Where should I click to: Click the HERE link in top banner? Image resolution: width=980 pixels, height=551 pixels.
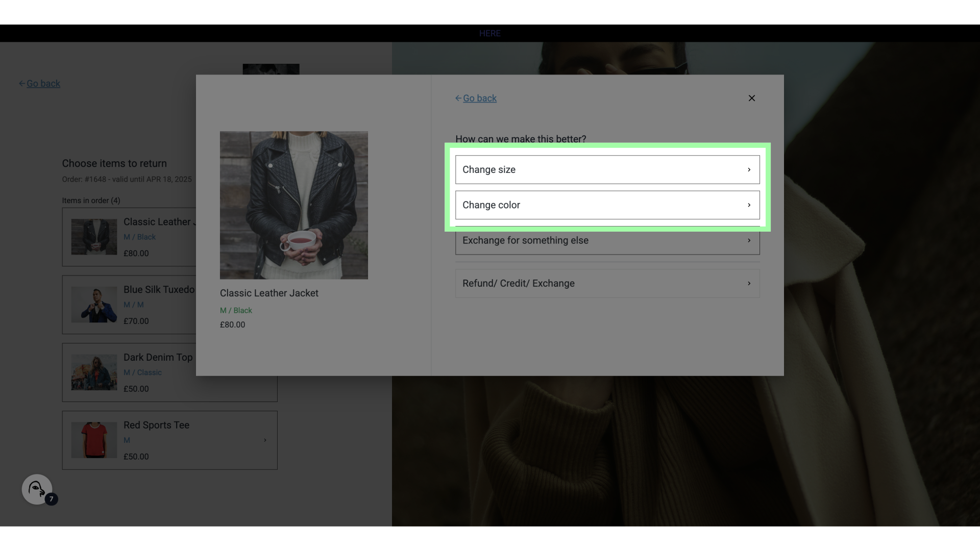489,33
